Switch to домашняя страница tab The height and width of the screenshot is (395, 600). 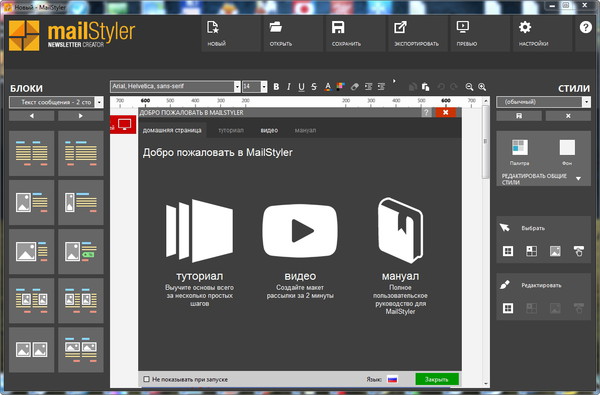click(x=172, y=130)
